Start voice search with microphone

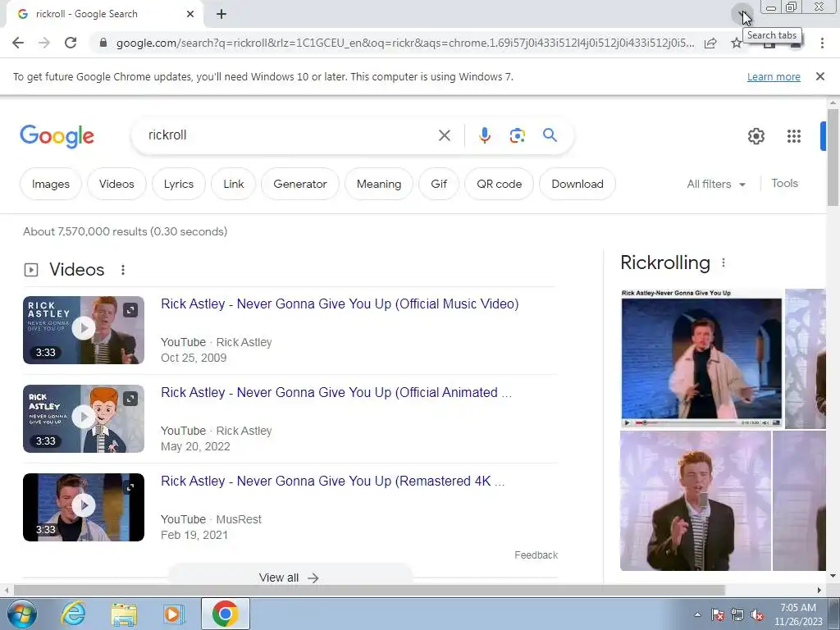[x=484, y=135]
